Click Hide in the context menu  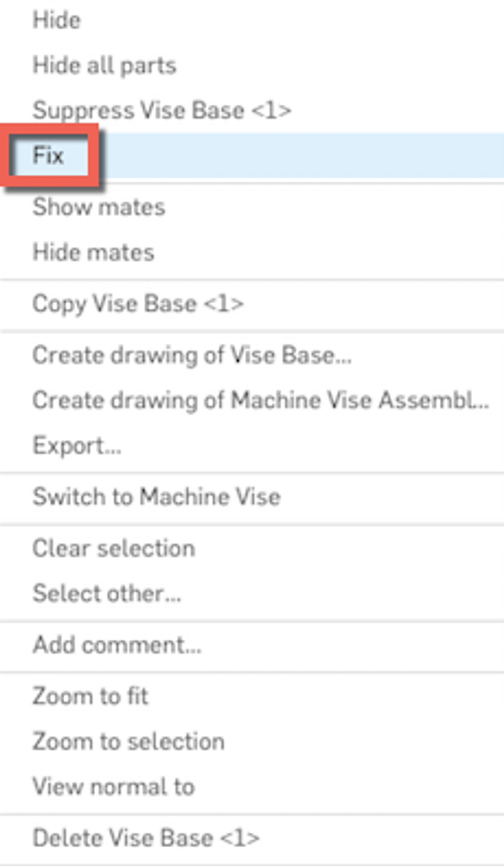[57, 20]
